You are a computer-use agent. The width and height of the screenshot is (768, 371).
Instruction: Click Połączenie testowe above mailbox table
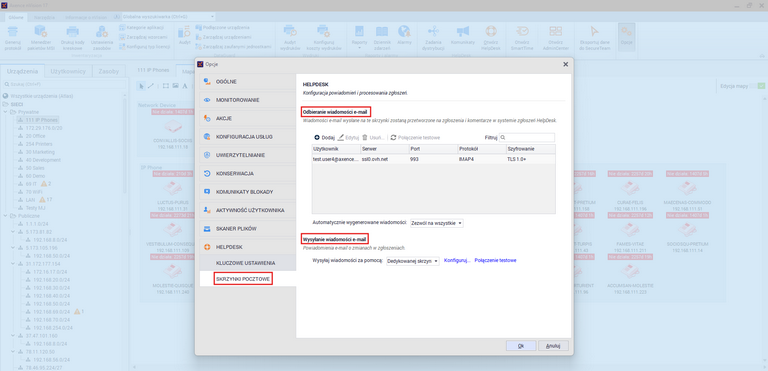(x=415, y=138)
